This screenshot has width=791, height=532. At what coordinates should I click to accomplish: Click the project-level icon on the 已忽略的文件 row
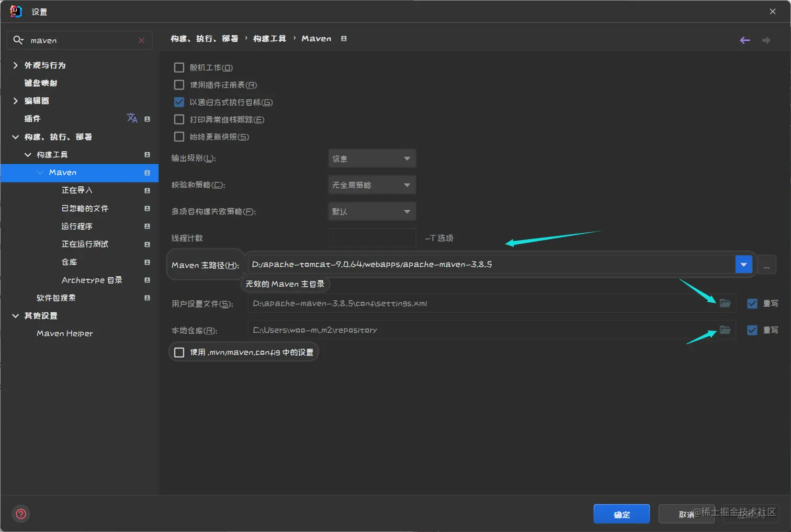pos(147,208)
